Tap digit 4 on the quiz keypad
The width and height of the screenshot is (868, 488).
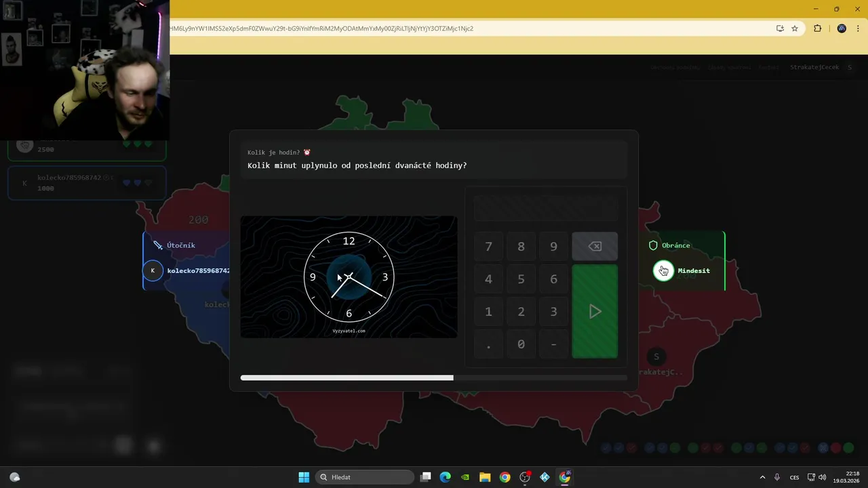[488, 279]
